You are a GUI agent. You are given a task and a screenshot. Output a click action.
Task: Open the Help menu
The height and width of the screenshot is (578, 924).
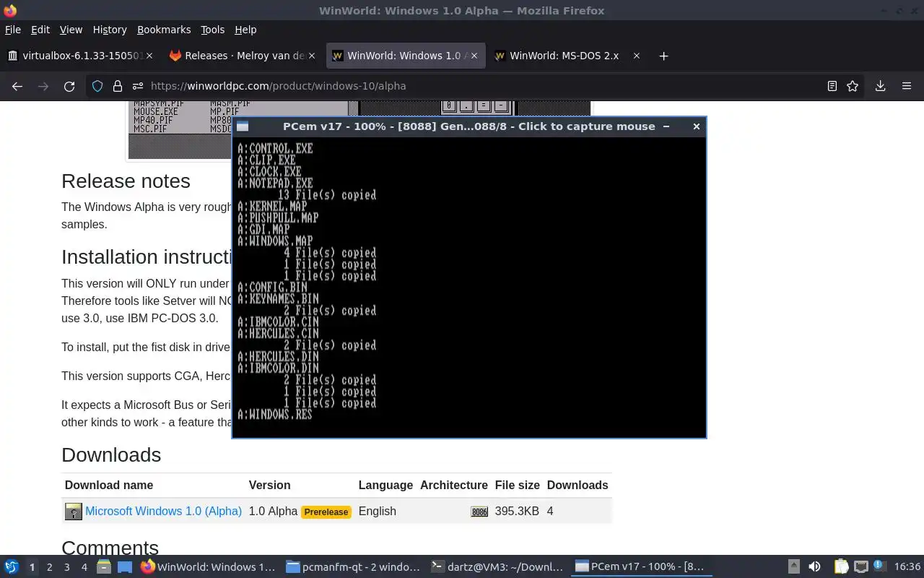tap(245, 30)
